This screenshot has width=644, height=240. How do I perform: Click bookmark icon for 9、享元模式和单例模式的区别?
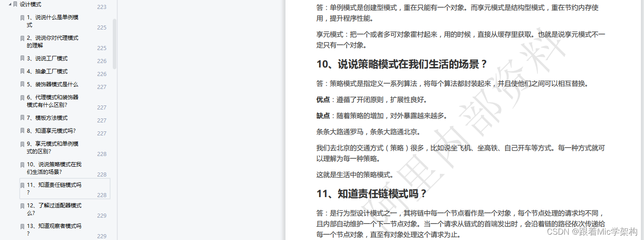click(22, 144)
